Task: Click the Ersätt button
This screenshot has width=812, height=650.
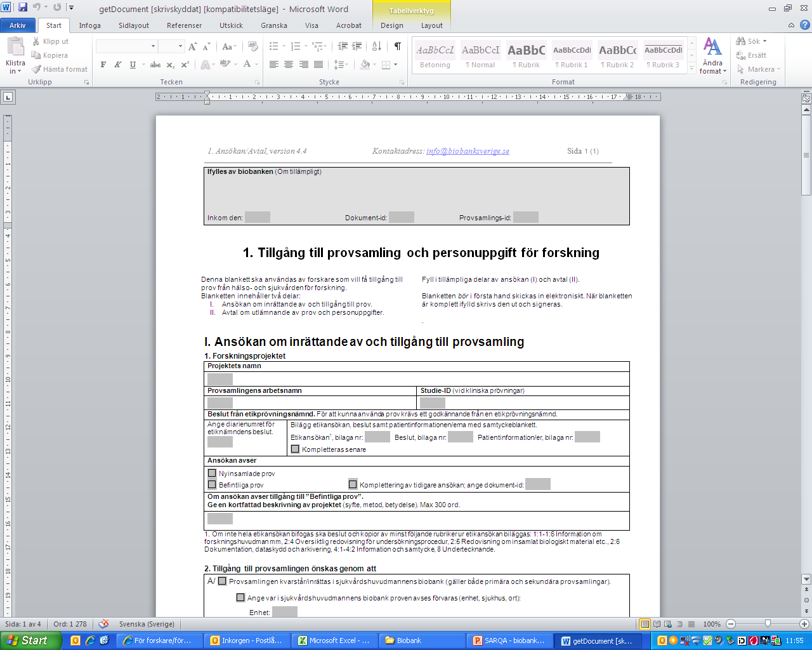Action: 751,55
